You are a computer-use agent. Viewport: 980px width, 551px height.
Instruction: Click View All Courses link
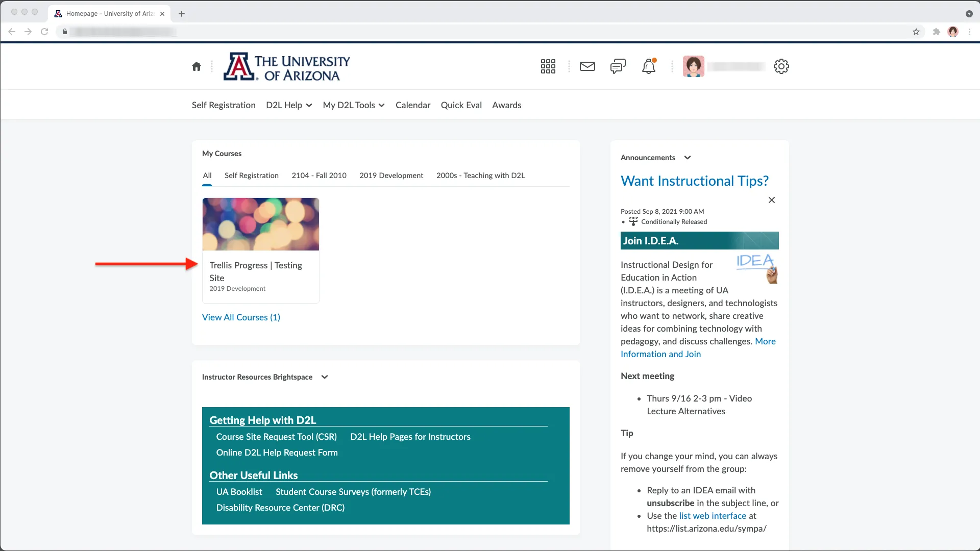(x=241, y=317)
